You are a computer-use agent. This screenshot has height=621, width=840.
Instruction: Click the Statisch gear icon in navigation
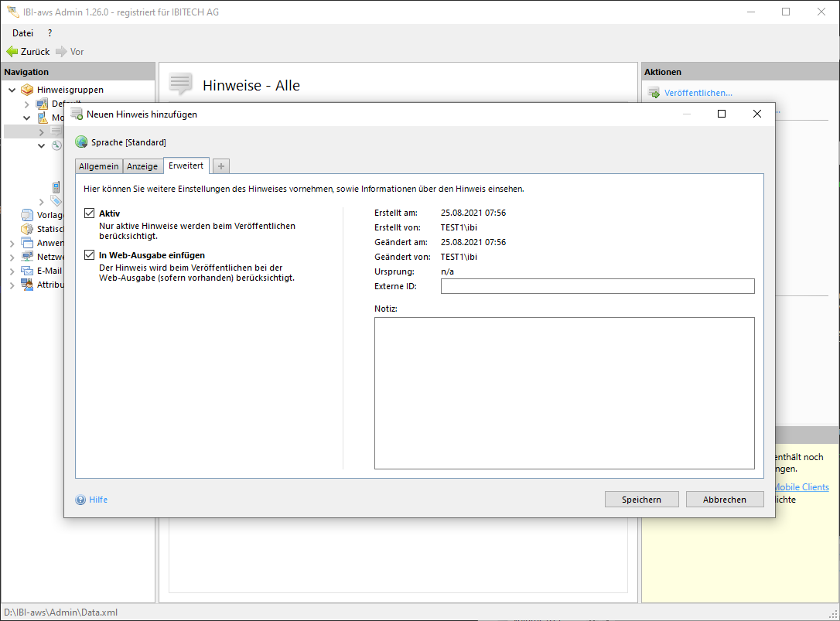click(27, 229)
